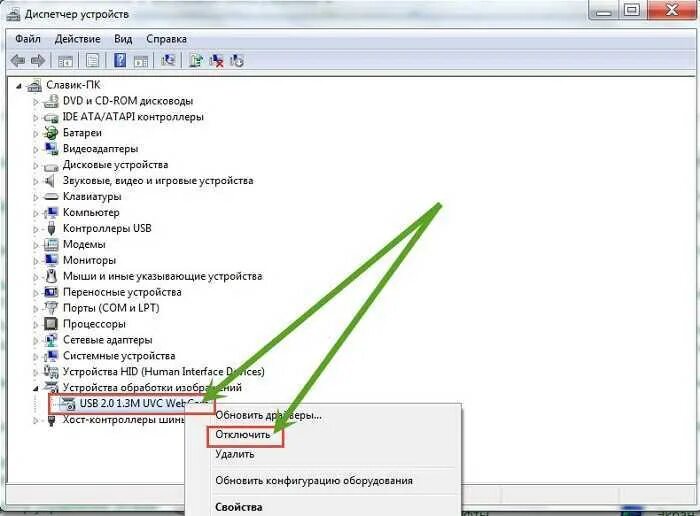Expand the DVD и CD-ROM дисководы arrow
This screenshot has width=700, height=516.
point(36,102)
